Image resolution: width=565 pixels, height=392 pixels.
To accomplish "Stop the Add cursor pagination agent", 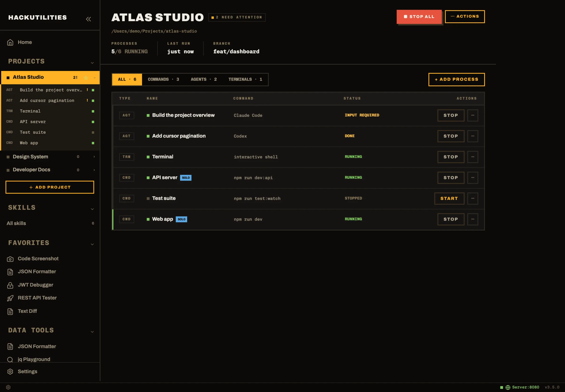I will coord(451,136).
